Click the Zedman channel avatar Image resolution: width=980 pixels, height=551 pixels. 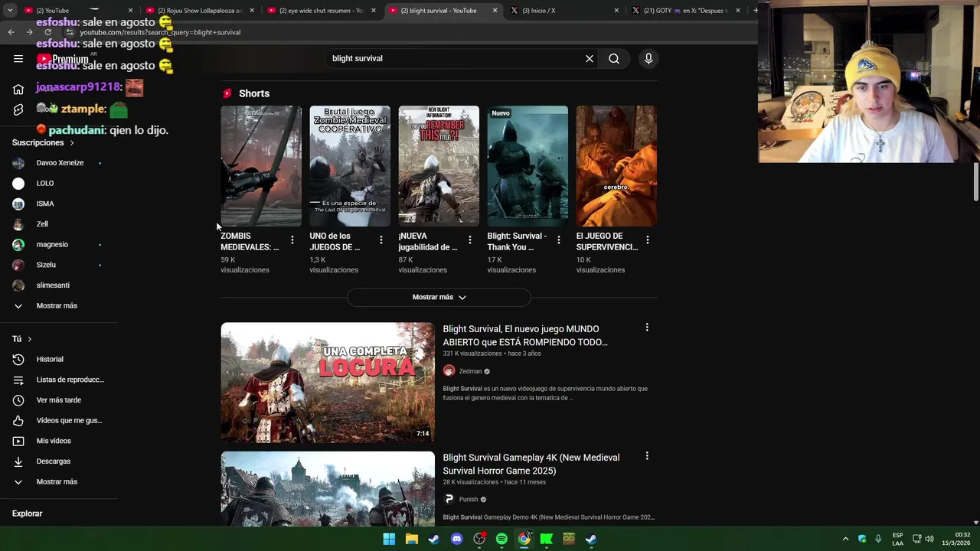point(449,371)
